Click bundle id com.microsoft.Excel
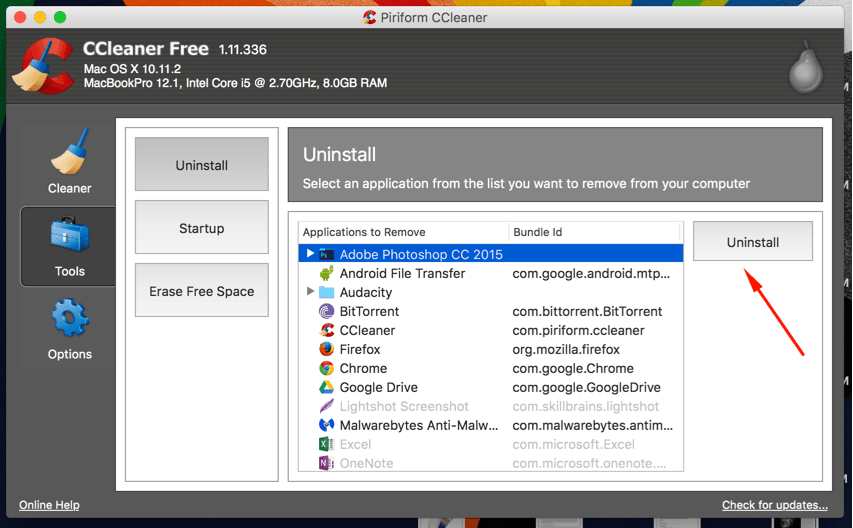The height and width of the screenshot is (528, 853). pos(573,445)
